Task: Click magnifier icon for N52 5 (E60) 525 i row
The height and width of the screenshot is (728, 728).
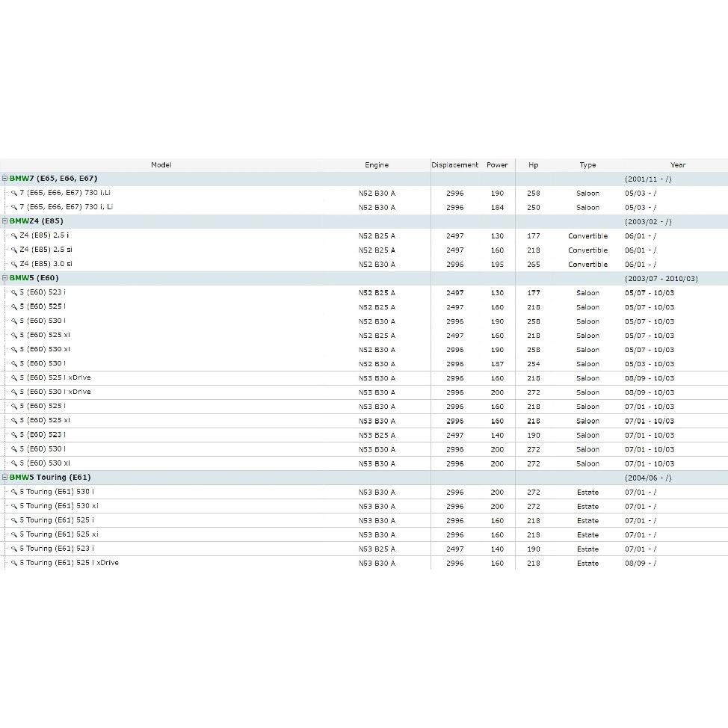Action: point(14,307)
